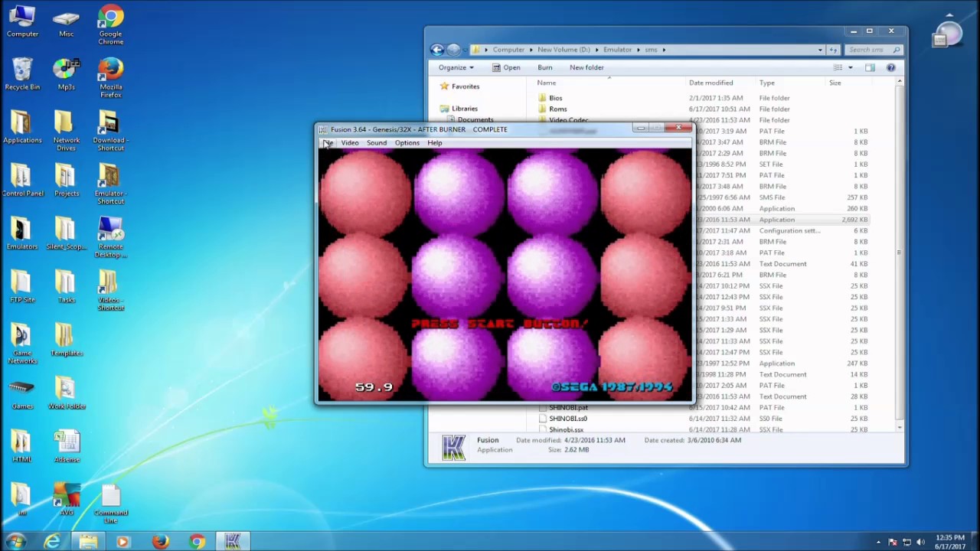Viewport: 980px width, 551px height.
Task: Expand the Explorer address bar history dropdown
Action: tap(820, 50)
